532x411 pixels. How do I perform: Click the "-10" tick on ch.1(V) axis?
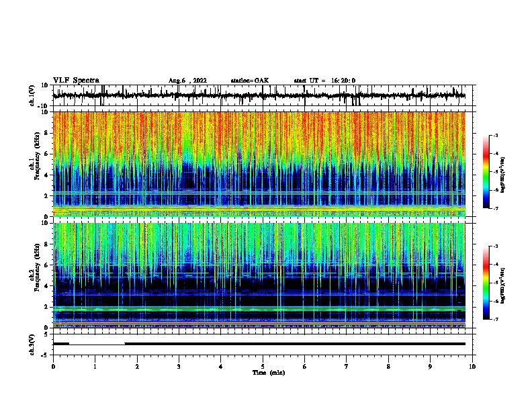click(44, 106)
